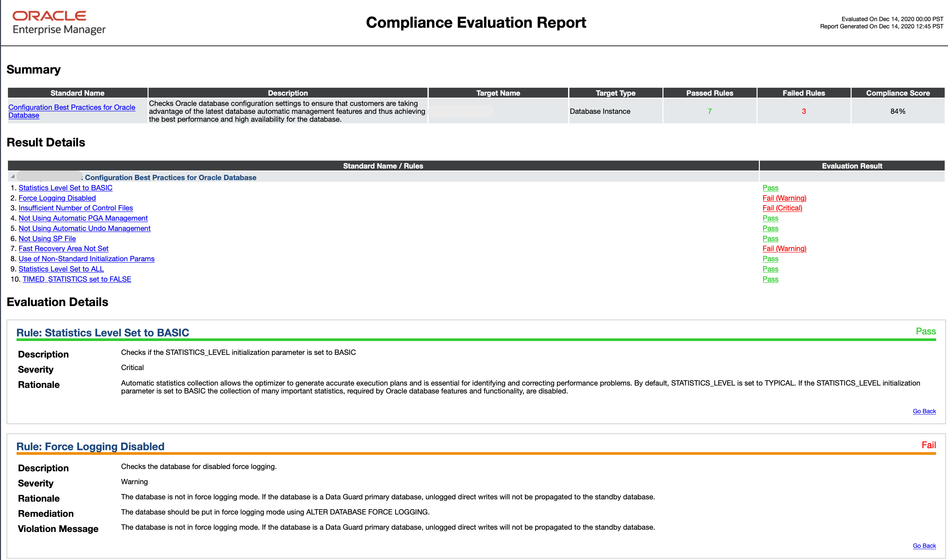The width and height of the screenshot is (948, 560).
Task: Click Fail (Warning) result for Force Logging Disabled
Action: 784,198
